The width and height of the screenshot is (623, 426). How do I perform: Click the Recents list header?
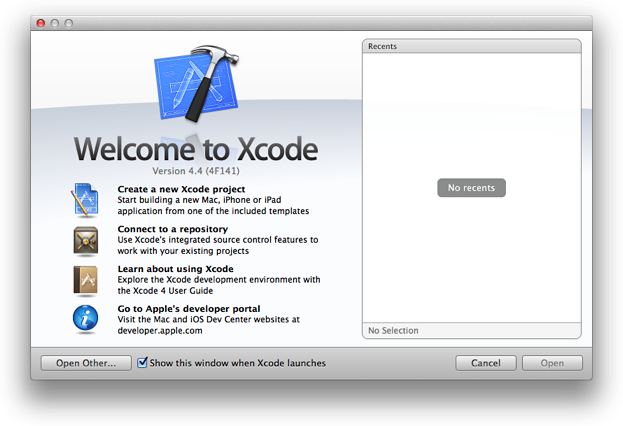click(x=472, y=46)
